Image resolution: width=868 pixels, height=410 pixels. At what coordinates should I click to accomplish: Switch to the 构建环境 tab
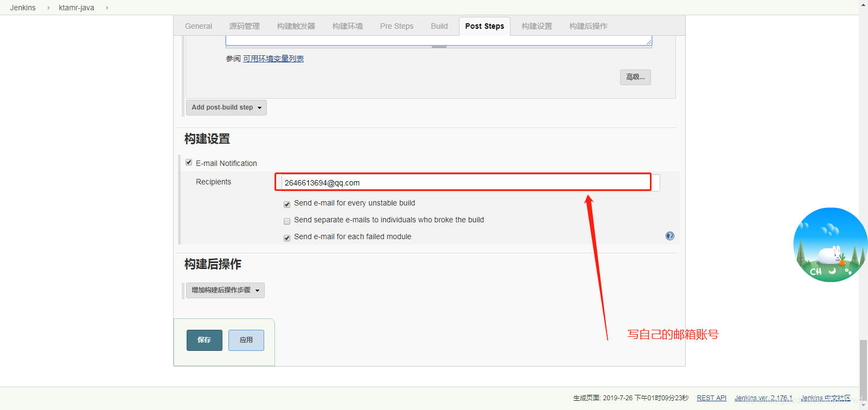click(x=348, y=26)
